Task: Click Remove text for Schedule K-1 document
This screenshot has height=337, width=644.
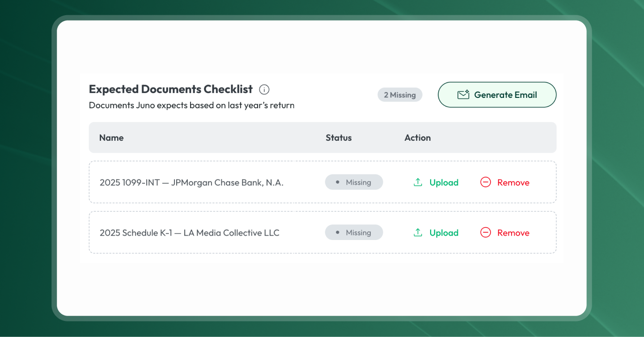Action: [513, 233]
